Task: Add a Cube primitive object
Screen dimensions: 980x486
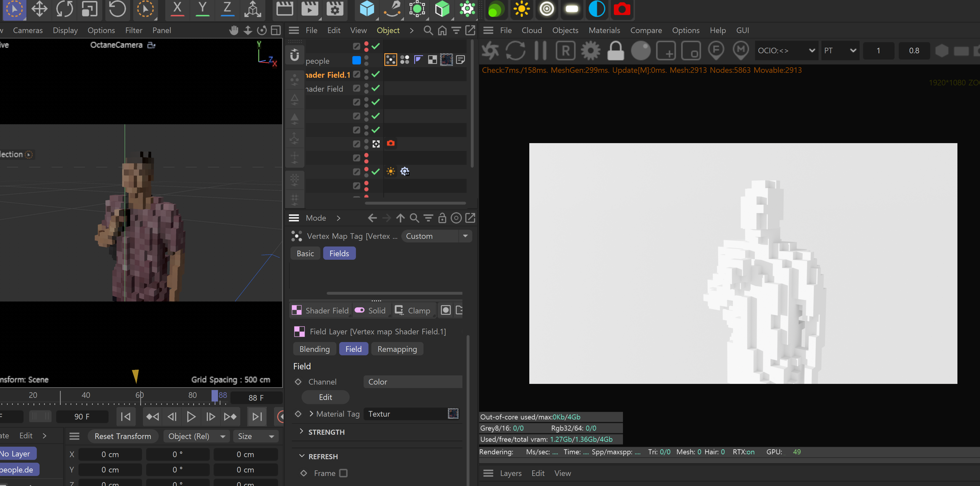Action: (367, 9)
